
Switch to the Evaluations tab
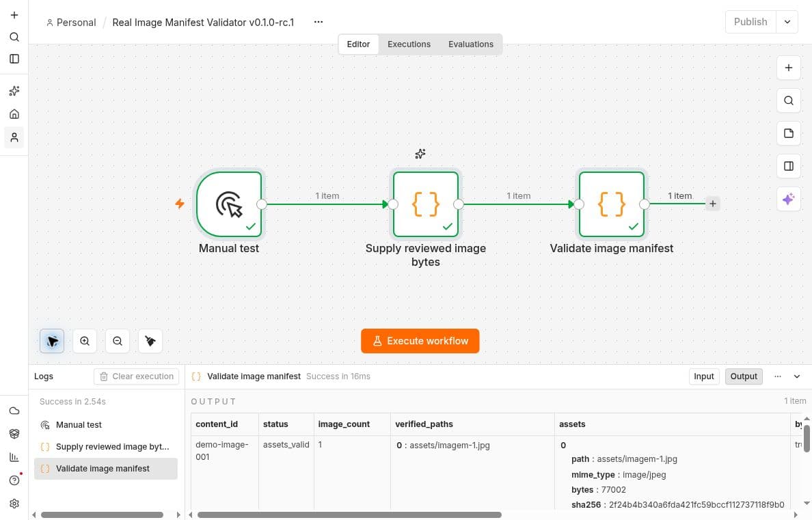[x=471, y=44]
